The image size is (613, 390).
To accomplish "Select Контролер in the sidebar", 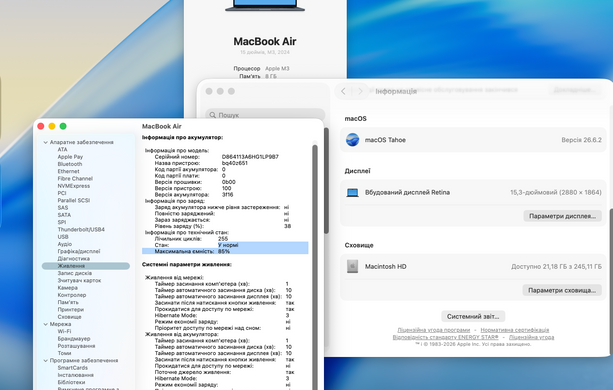I will coord(72,295).
